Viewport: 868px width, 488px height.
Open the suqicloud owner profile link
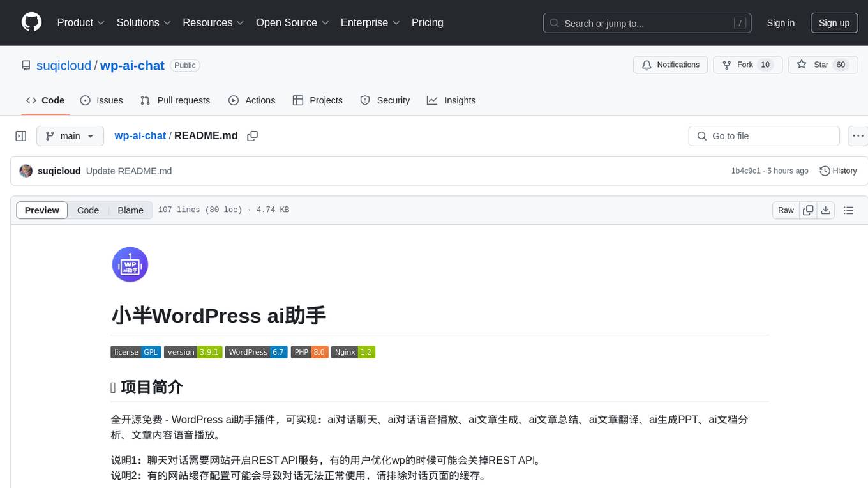coord(64,65)
